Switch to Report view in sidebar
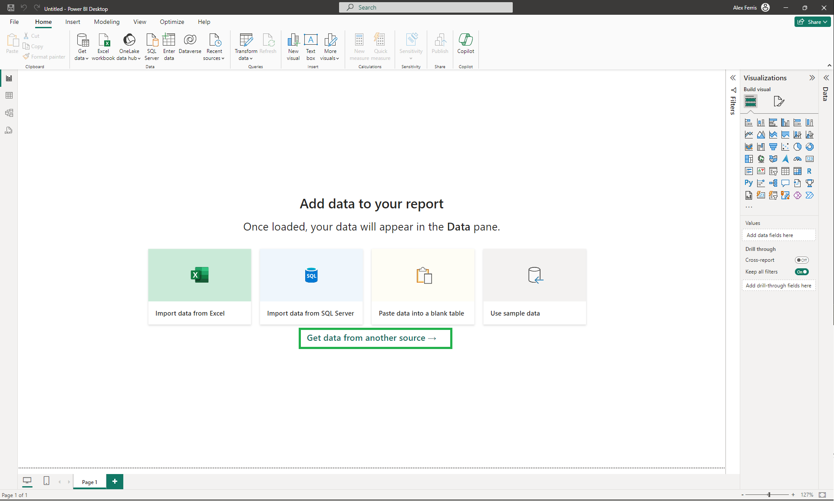 (9, 78)
